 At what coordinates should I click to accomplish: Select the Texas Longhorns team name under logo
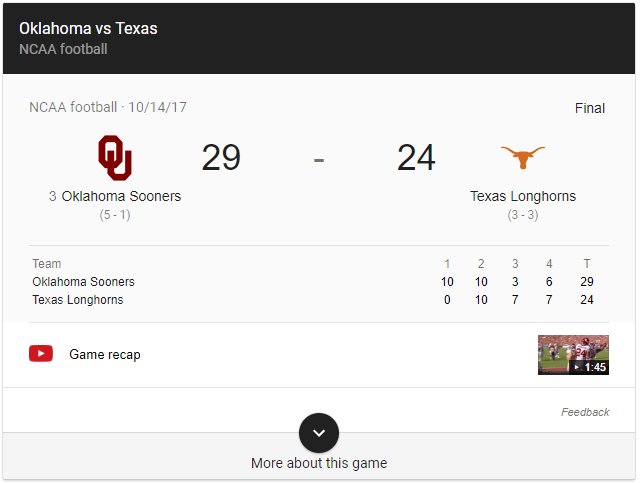pos(523,196)
